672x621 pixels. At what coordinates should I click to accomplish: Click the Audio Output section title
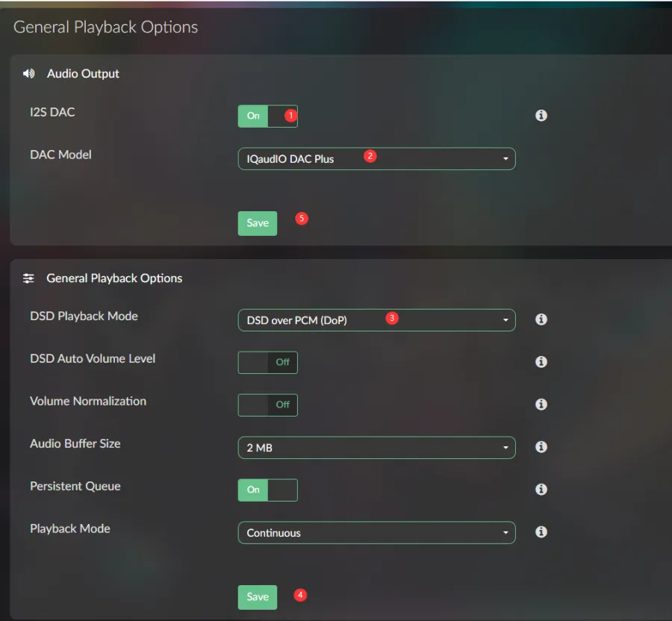click(x=82, y=73)
